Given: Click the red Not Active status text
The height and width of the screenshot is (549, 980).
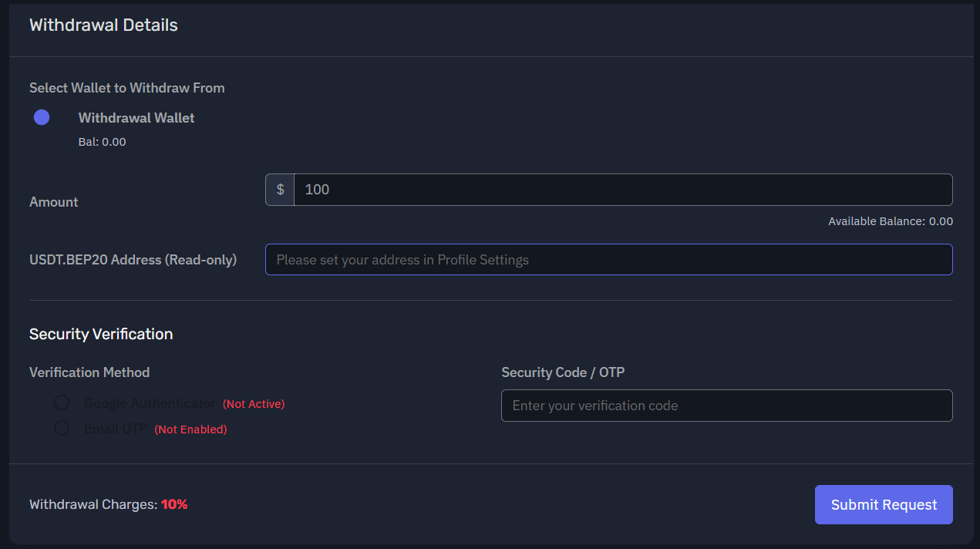Looking at the screenshot, I should (x=254, y=404).
